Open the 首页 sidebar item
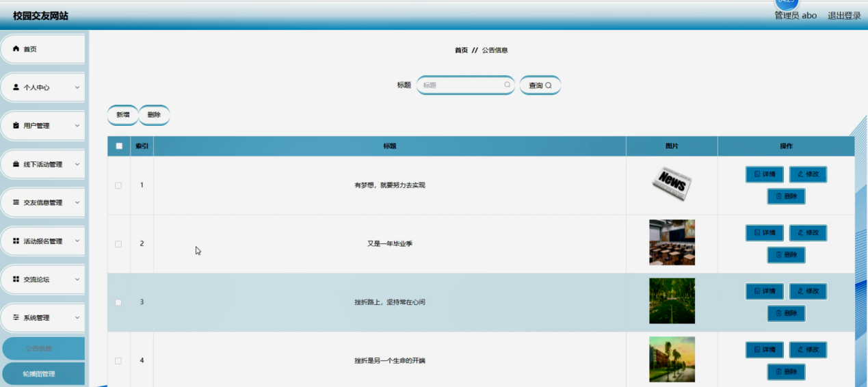The width and height of the screenshot is (868, 387). coord(42,49)
